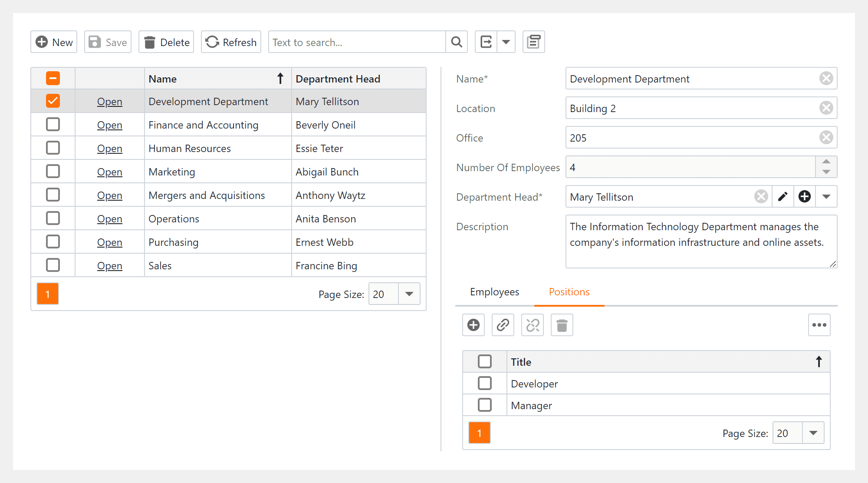Screen dimensions: 868x483
Task: Open the search magnifier to run search
Action: click(x=456, y=42)
